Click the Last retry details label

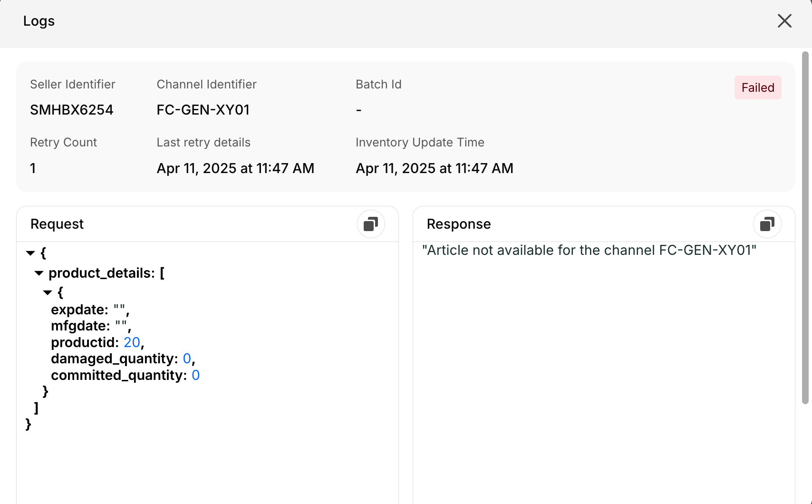203,142
